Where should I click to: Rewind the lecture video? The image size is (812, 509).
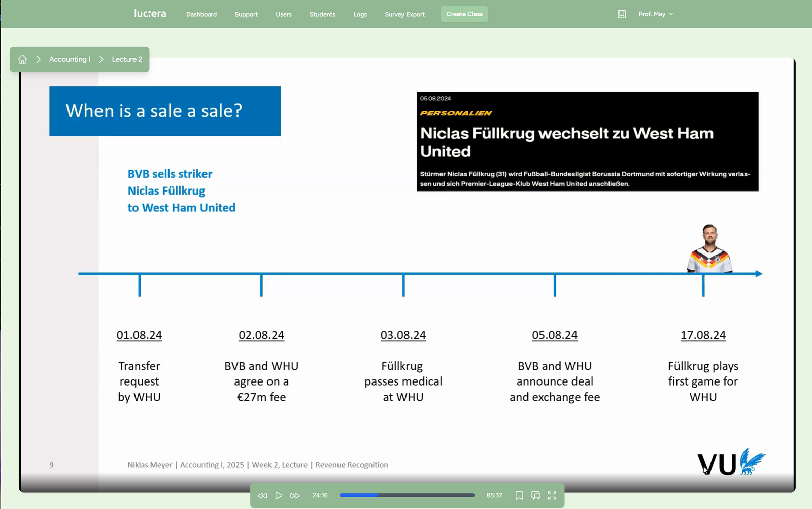(262, 495)
